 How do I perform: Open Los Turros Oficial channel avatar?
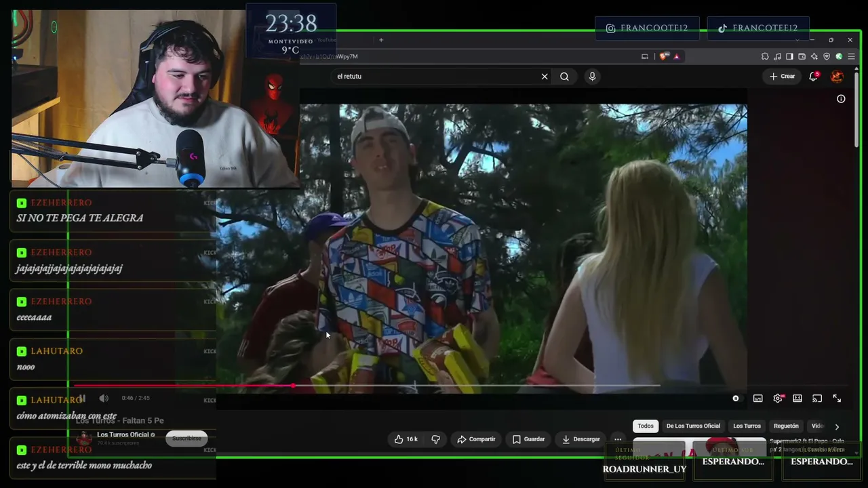(84, 439)
